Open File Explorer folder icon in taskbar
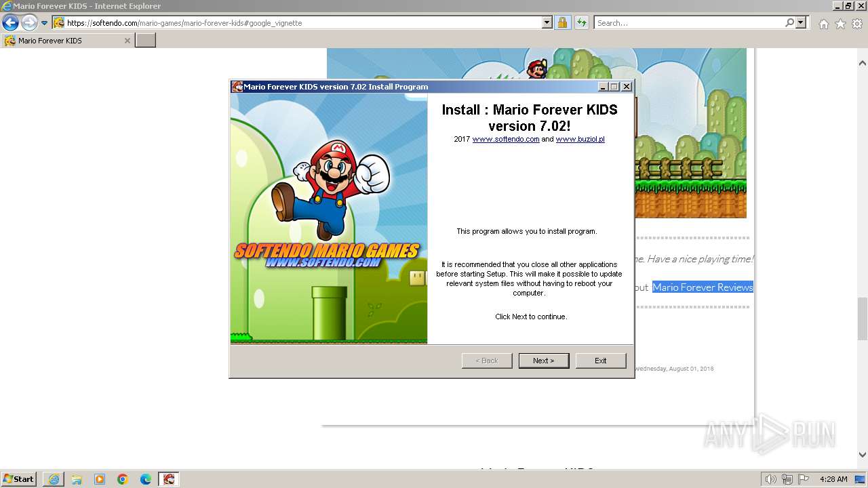This screenshot has width=868, height=488. tap(77, 479)
